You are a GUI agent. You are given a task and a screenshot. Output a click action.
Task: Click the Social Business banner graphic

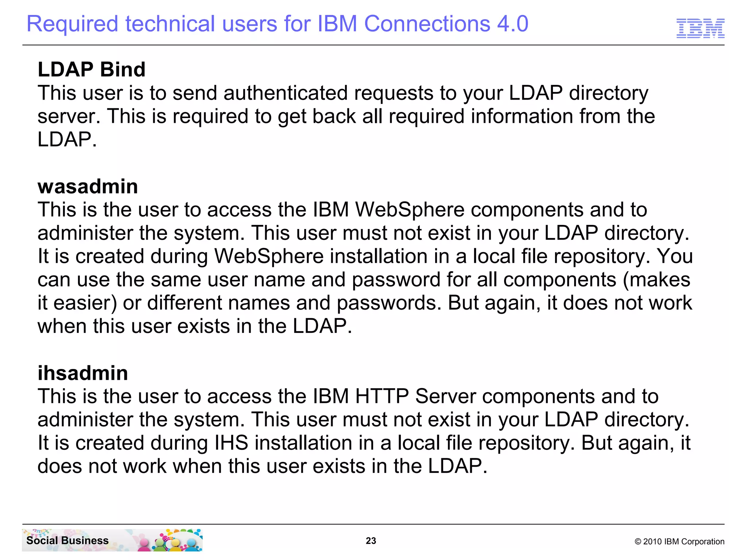point(112,540)
